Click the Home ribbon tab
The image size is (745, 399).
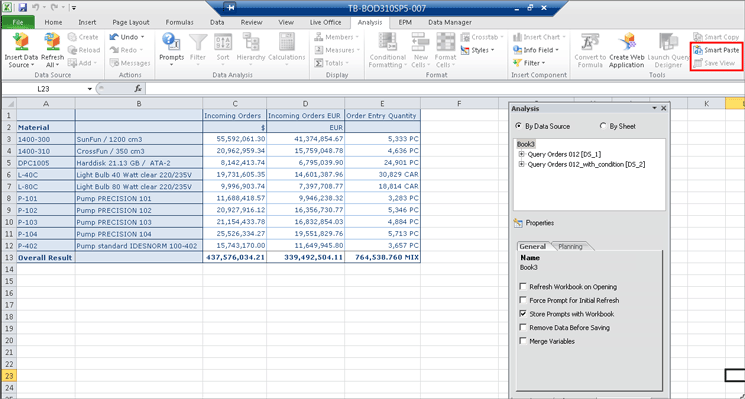click(x=53, y=22)
